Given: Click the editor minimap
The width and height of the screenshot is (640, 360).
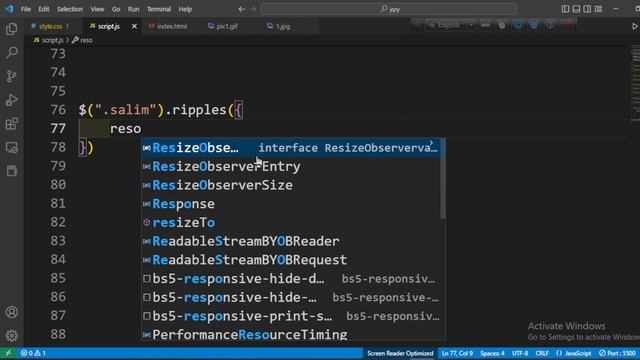Looking at the screenshot, I should 635,84.
